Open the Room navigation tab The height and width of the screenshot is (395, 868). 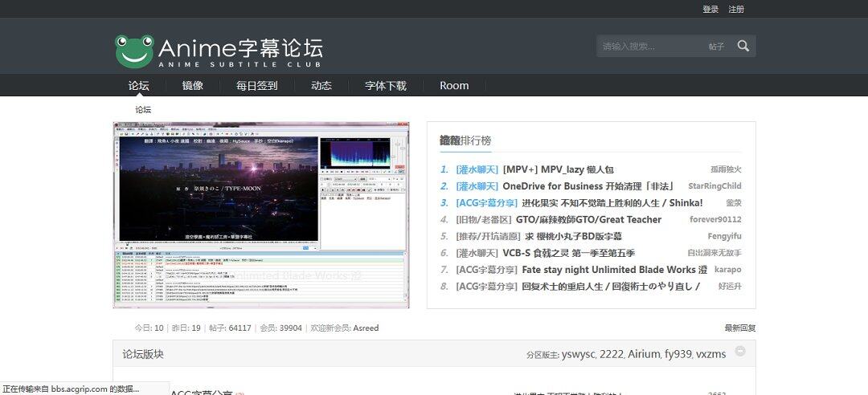454,86
